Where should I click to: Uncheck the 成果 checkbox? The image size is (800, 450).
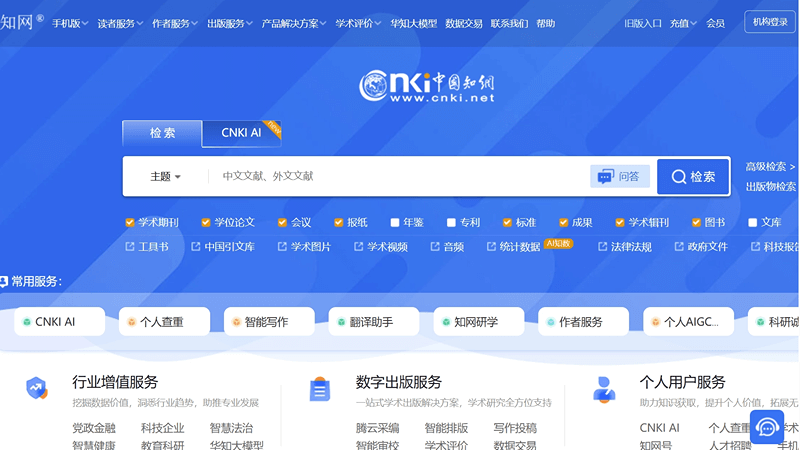(563, 222)
